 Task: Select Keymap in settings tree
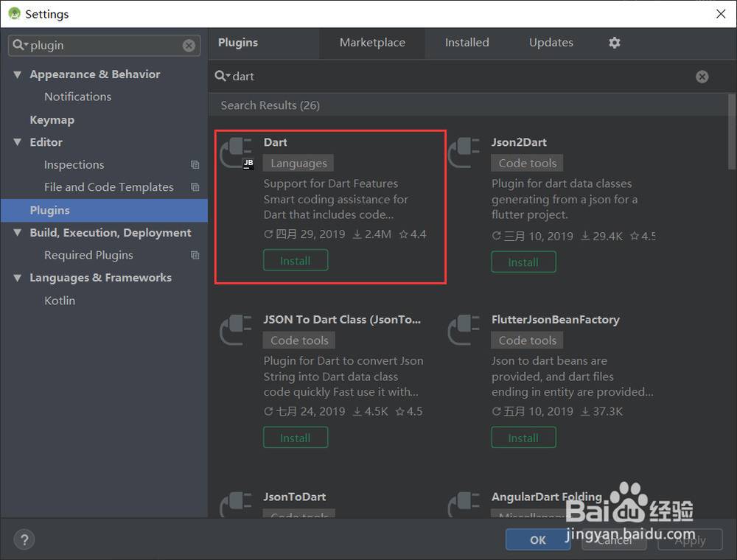click(x=105, y=120)
